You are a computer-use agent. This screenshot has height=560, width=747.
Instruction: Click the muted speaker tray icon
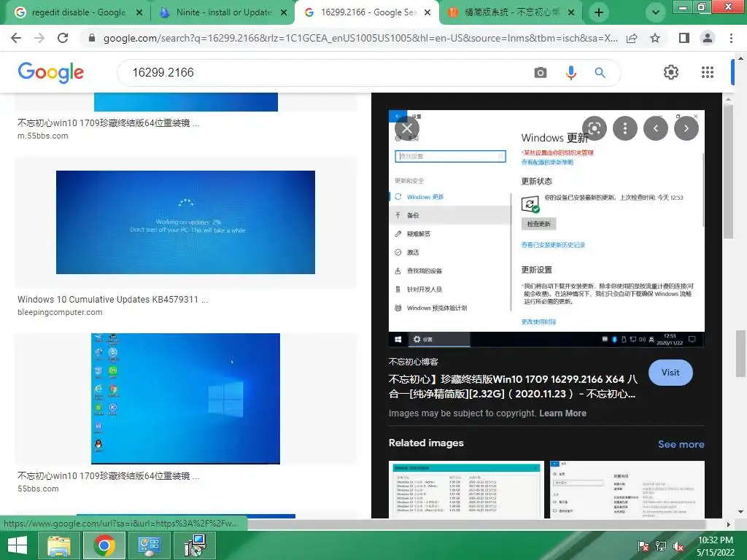click(x=678, y=546)
